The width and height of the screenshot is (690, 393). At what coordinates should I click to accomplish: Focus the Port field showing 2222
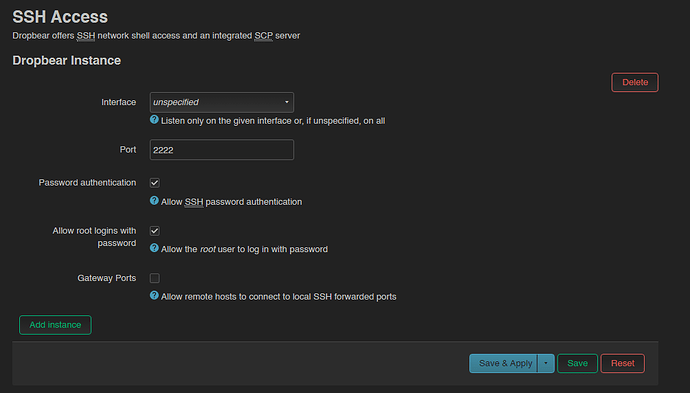coord(221,150)
